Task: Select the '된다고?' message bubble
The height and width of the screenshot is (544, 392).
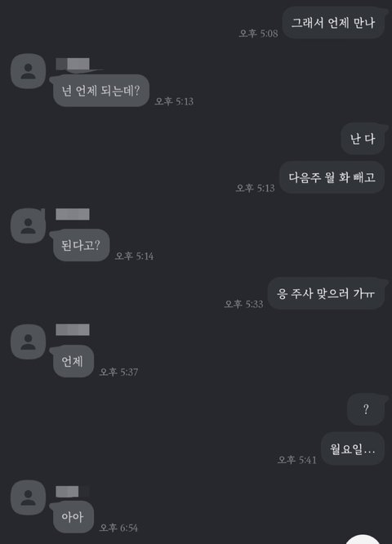Action: [x=81, y=245]
